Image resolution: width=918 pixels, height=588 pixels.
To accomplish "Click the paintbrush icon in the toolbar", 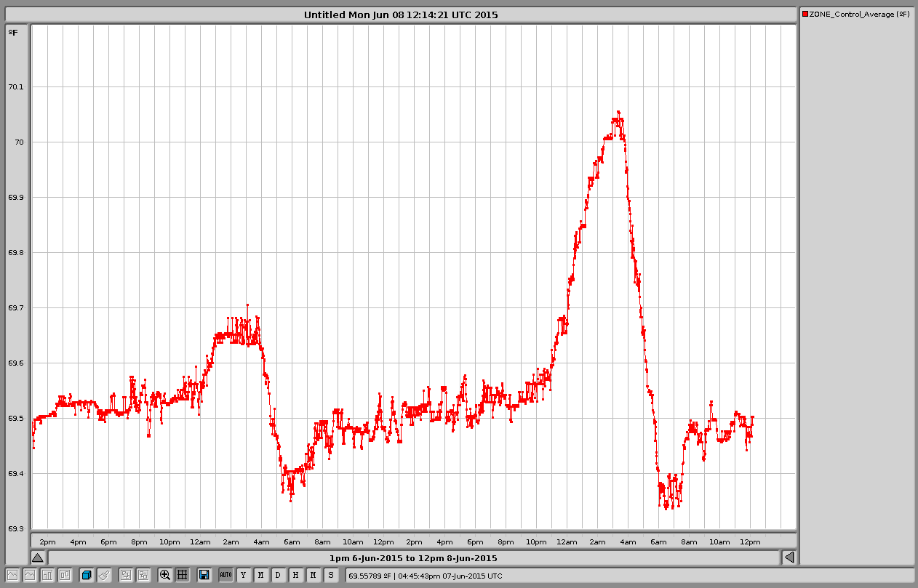I will (104, 575).
